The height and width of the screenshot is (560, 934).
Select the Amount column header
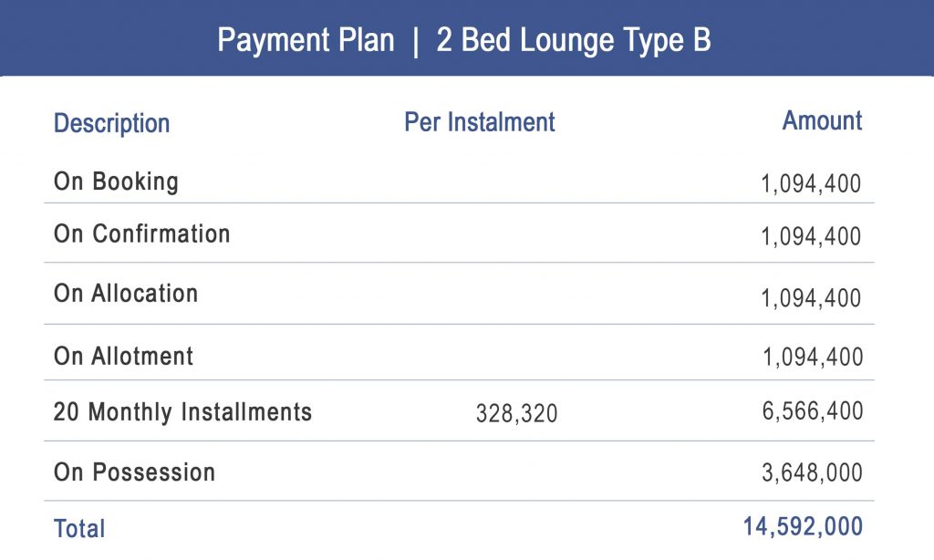click(x=822, y=120)
